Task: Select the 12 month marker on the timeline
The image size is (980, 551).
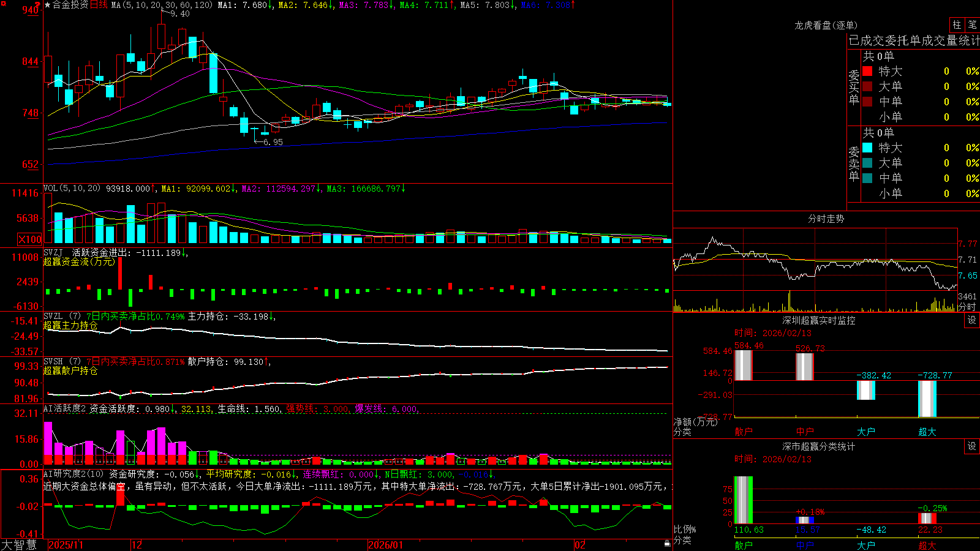Action: pos(137,545)
